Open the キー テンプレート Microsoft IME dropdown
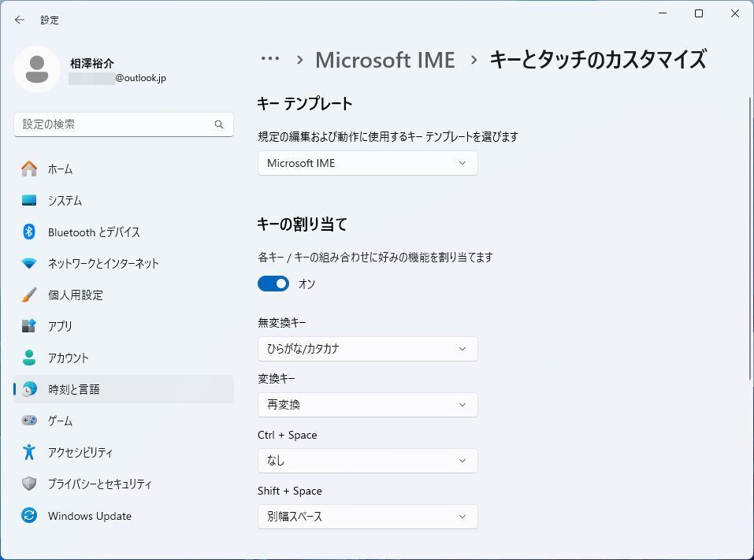This screenshot has width=754, height=560. tap(367, 163)
